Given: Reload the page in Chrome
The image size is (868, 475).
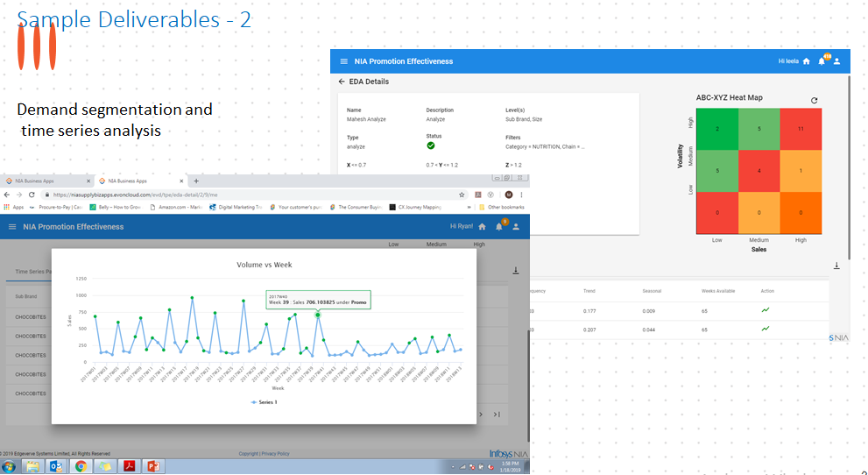Looking at the screenshot, I should pyautogui.click(x=32, y=195).
